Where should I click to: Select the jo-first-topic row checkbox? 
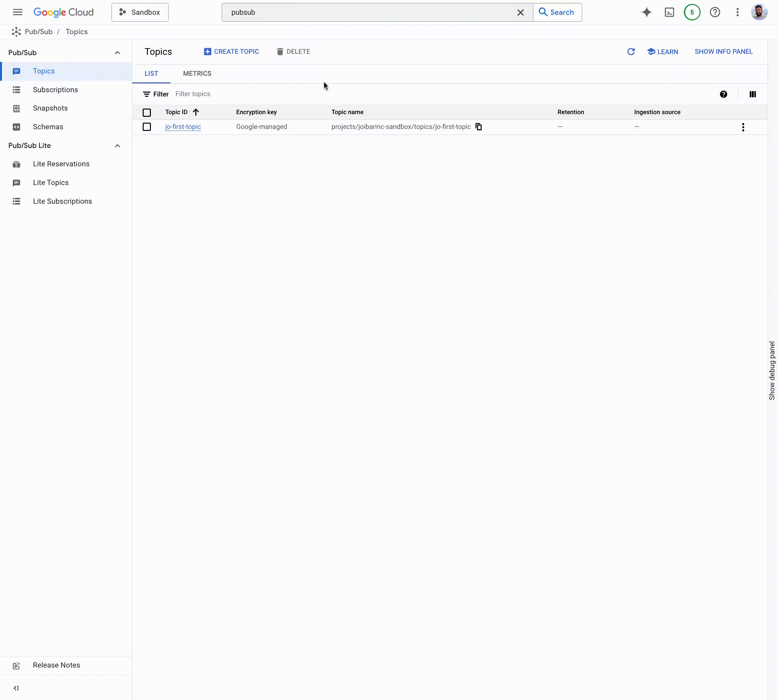pos(147,127)
